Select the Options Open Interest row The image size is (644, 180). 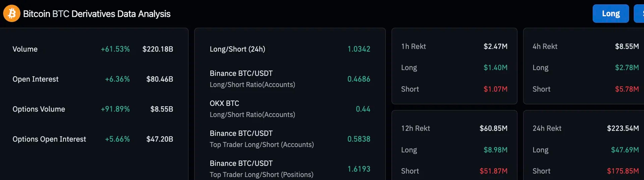click(x=93, y=139)
